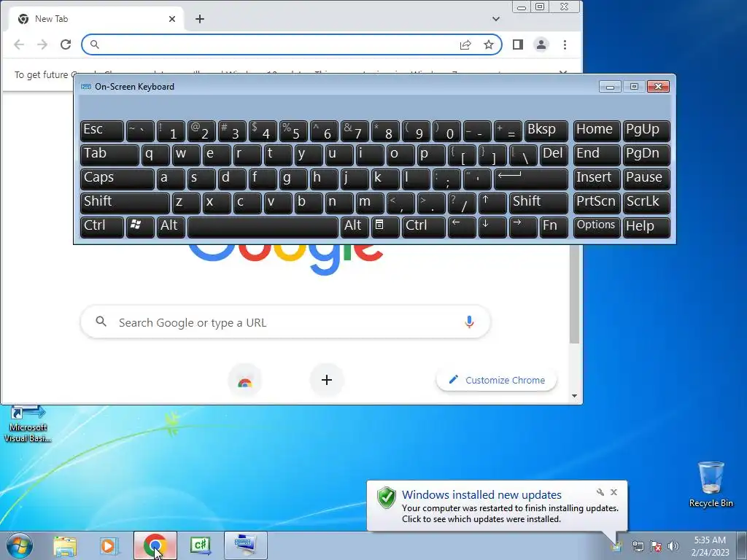Screen dimensions: 747x560
Task: Reload the Chrome page
Action: point(66,44)
